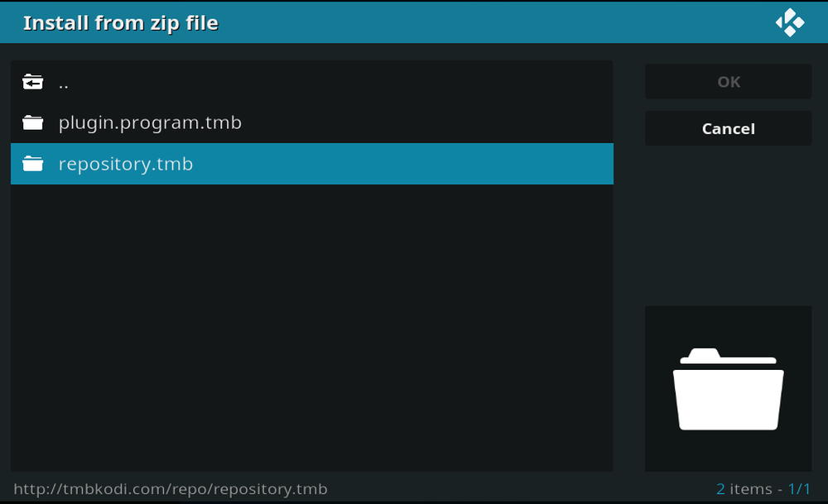
Task: Click the back-arrow folder icon
Action: [33, 82]
